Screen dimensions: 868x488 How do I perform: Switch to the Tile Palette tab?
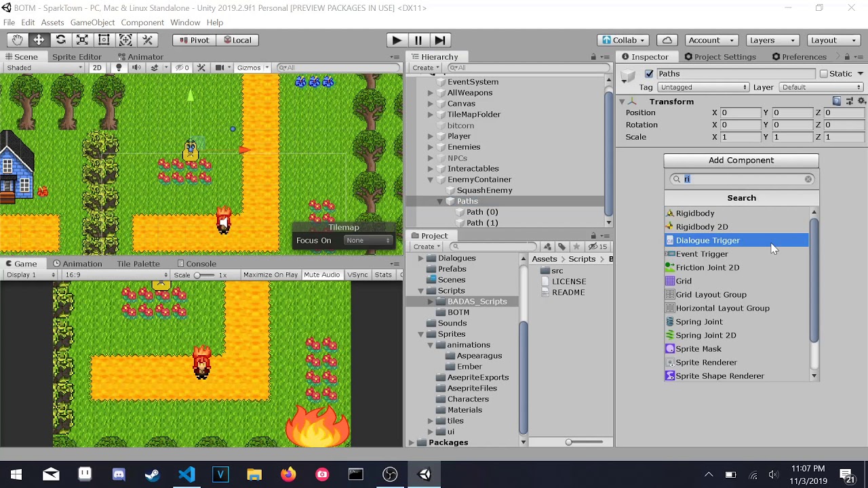click(138, 264)
